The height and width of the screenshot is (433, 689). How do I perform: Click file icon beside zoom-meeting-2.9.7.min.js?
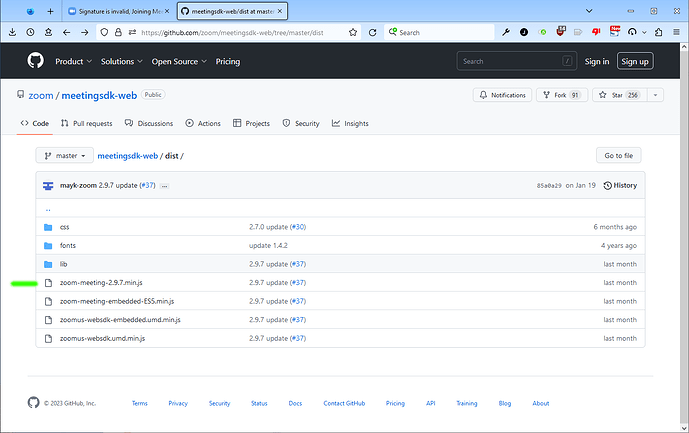tap(48, 283)
